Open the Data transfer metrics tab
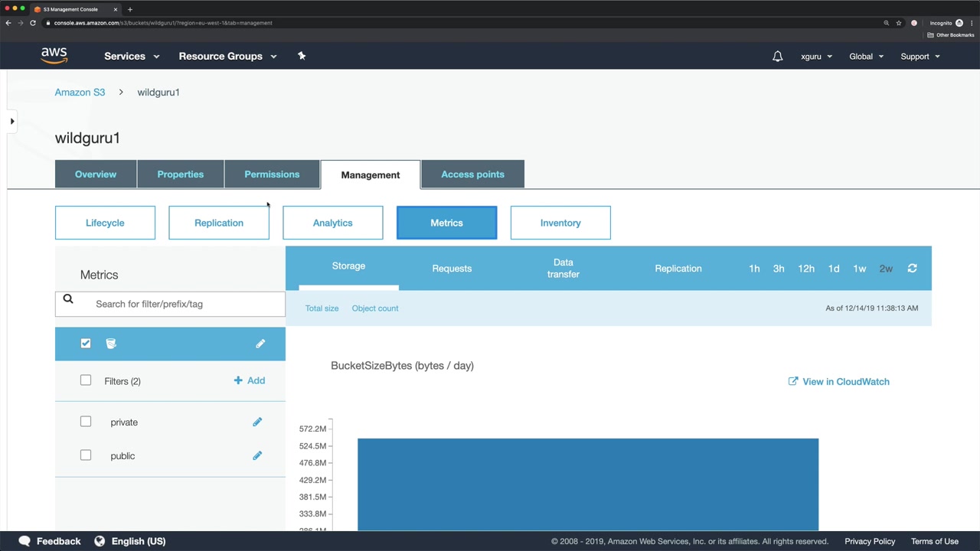980x551 pixels. click(563, 269)
